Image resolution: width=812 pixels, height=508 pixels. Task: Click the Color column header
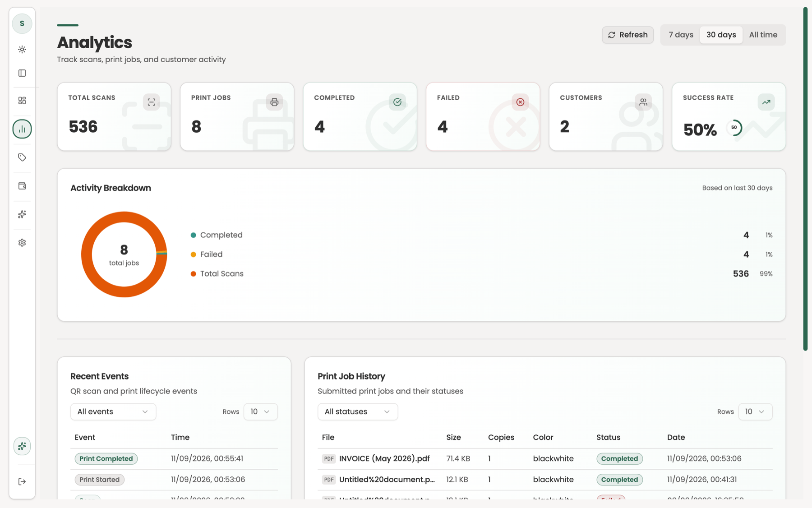pyautogui.click(x=543, y=437)
